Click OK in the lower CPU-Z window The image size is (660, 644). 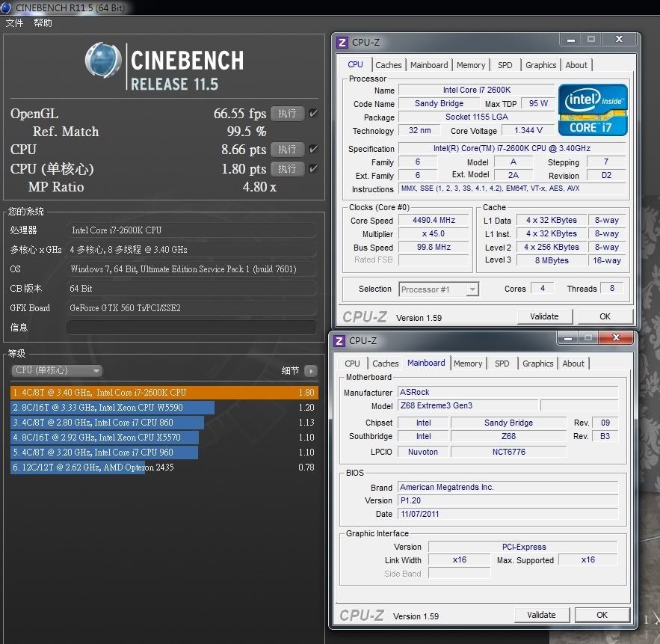coord(602,615)
